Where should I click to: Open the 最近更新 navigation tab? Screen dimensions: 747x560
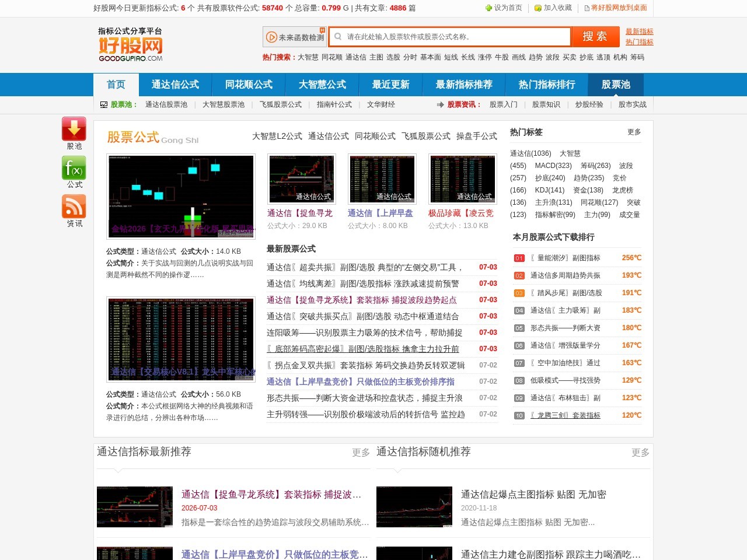(x=390, y=85)
